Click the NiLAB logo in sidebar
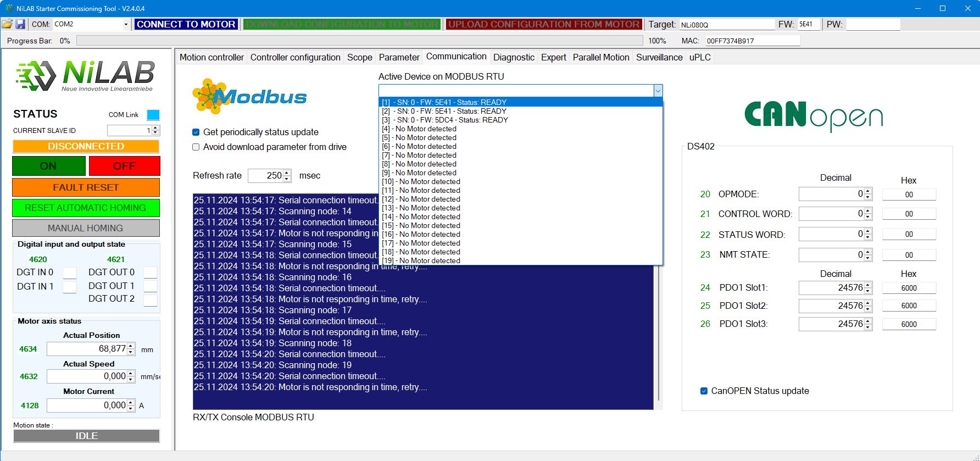This screenshot has width=980, height=461. 86,76
